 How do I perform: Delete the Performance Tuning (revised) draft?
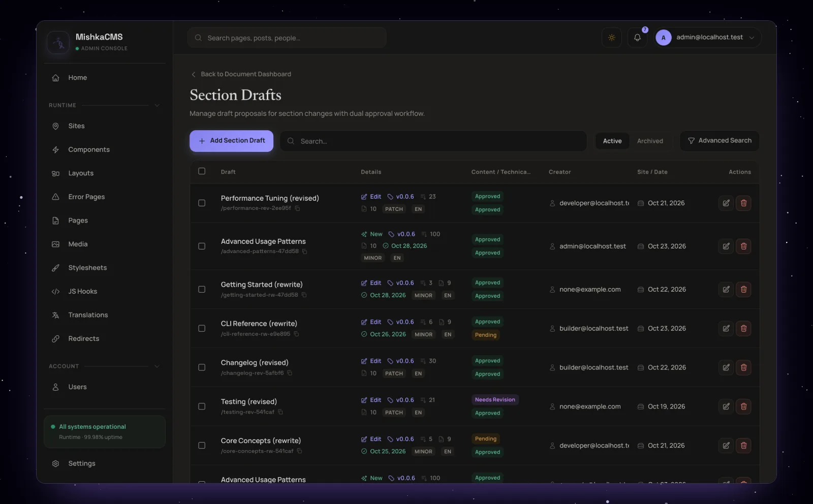click(743, 203)
